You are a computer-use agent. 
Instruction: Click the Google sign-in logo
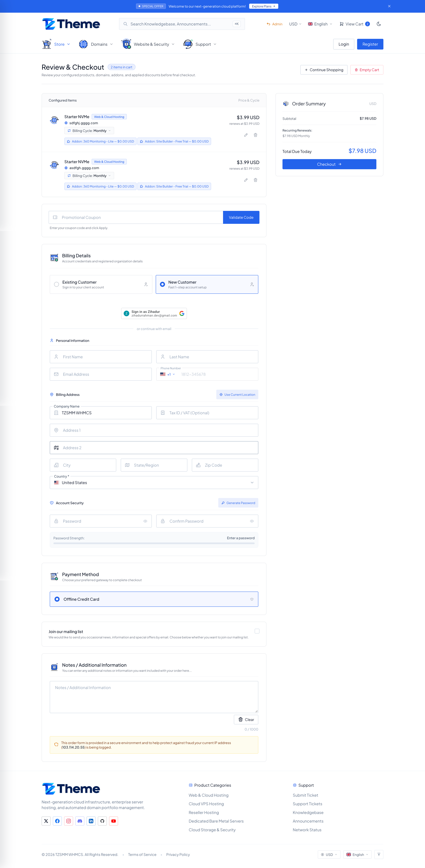182,313
